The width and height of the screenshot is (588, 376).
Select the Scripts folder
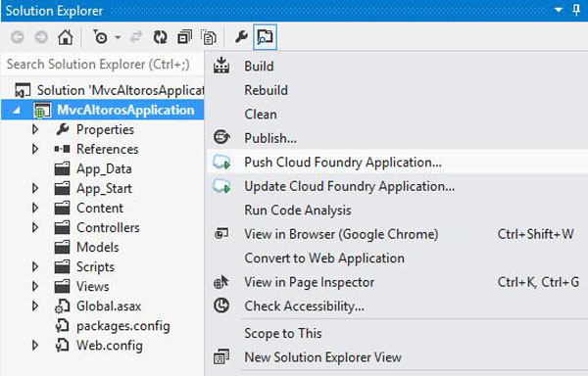[95, 267]
